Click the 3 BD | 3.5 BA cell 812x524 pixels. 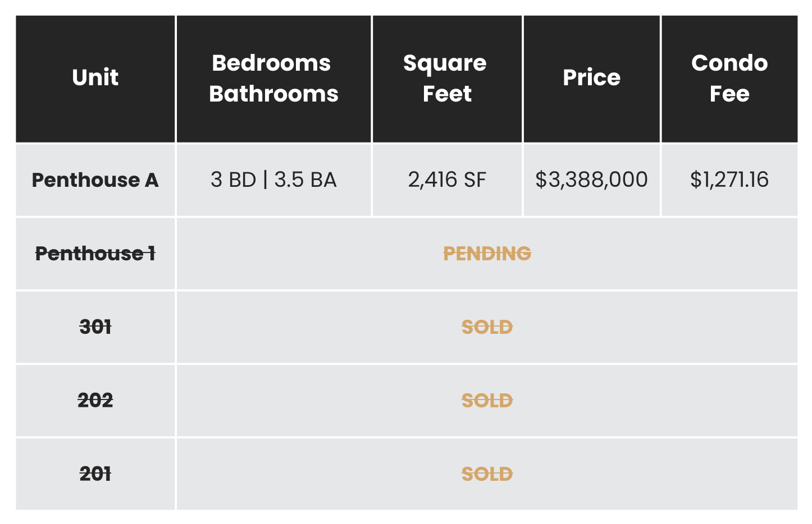(273, 180)
